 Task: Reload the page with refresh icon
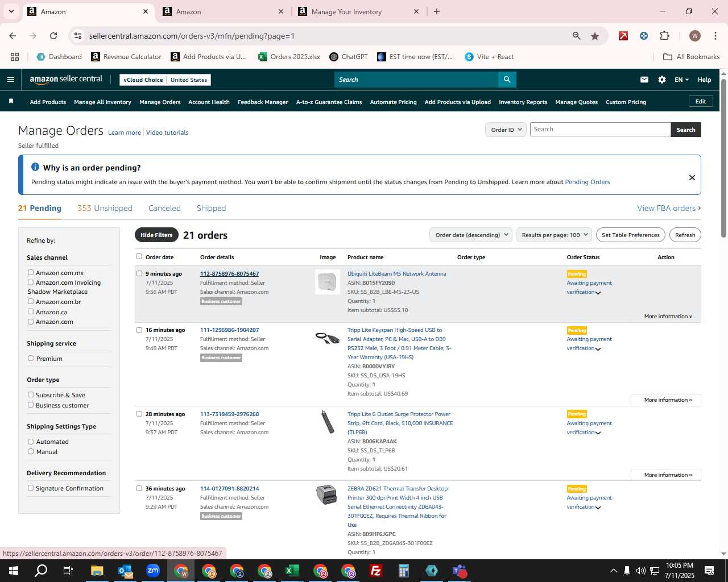tap(53, 36)
